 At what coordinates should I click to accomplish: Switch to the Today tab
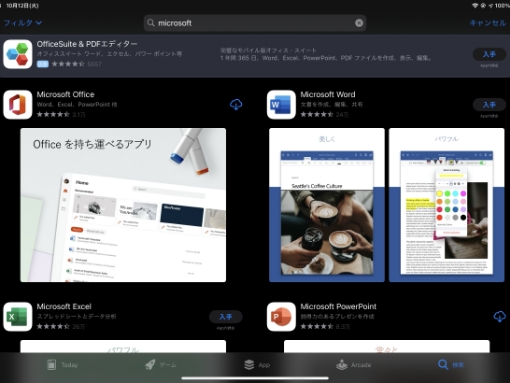(62, 365)
